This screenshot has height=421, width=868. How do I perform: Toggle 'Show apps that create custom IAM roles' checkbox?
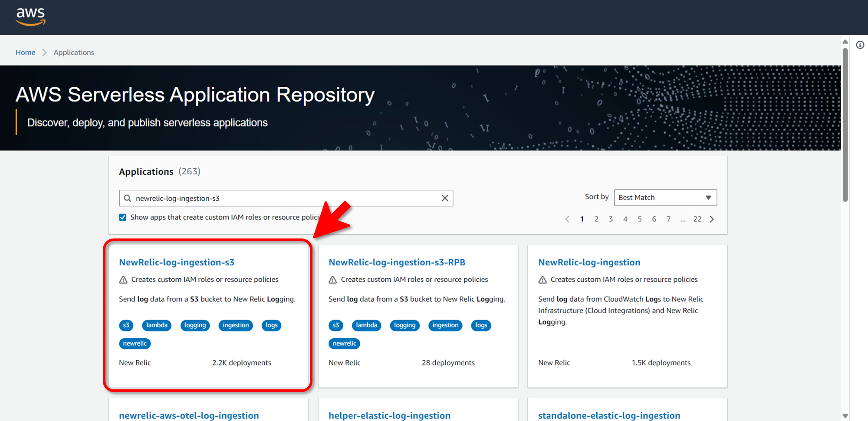pyautogui.click(x=123, y=217)
